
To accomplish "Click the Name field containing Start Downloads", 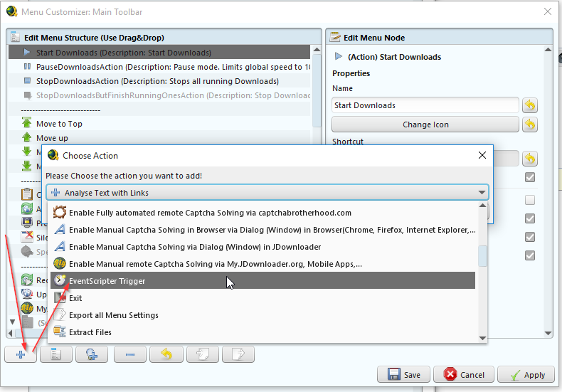I will (425, 105).
